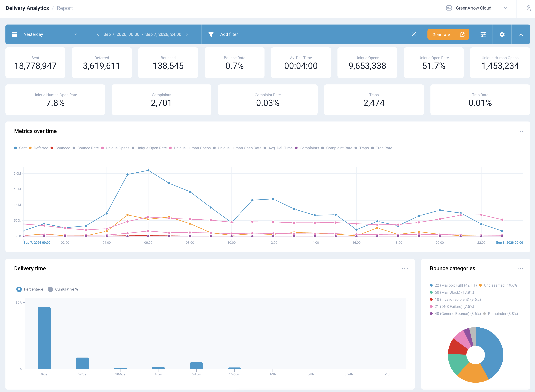Click the calendar icon in the date bar
535x392 pixels.
click(15, 34)
